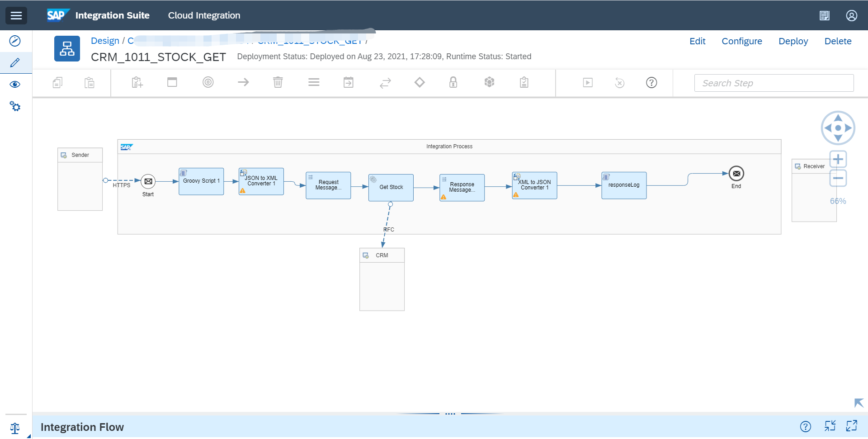Click the Design breadcrumb link
Screen dimensions: 868x439
coord(105,41)
